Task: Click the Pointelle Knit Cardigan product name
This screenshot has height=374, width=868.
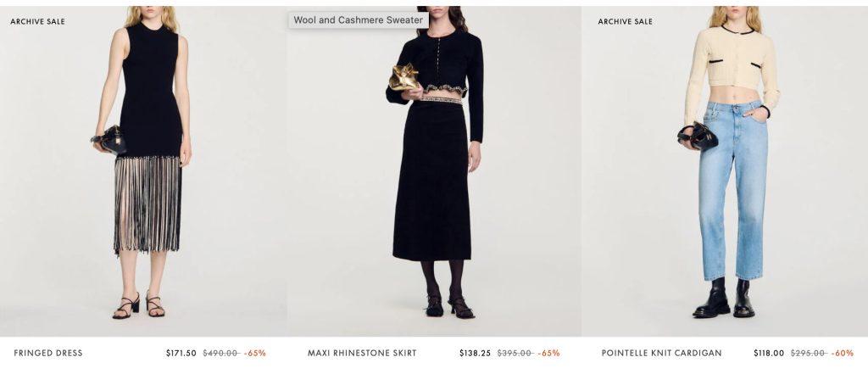Action: click(x=661, y=353)
